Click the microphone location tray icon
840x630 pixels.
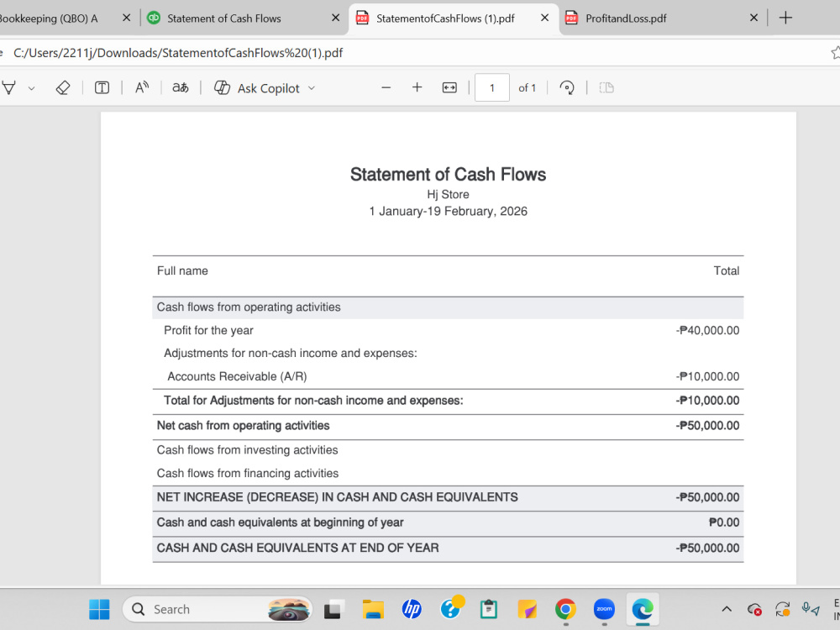(x=811, y=609)
